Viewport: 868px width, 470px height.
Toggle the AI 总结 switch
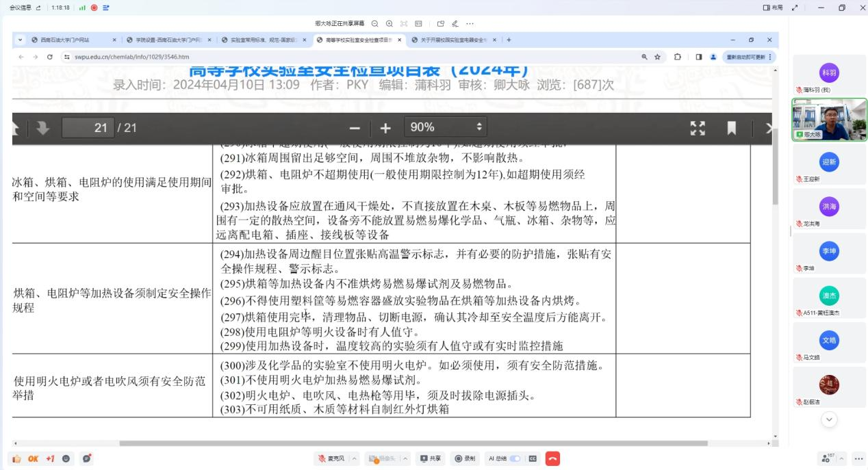(515, 458)
